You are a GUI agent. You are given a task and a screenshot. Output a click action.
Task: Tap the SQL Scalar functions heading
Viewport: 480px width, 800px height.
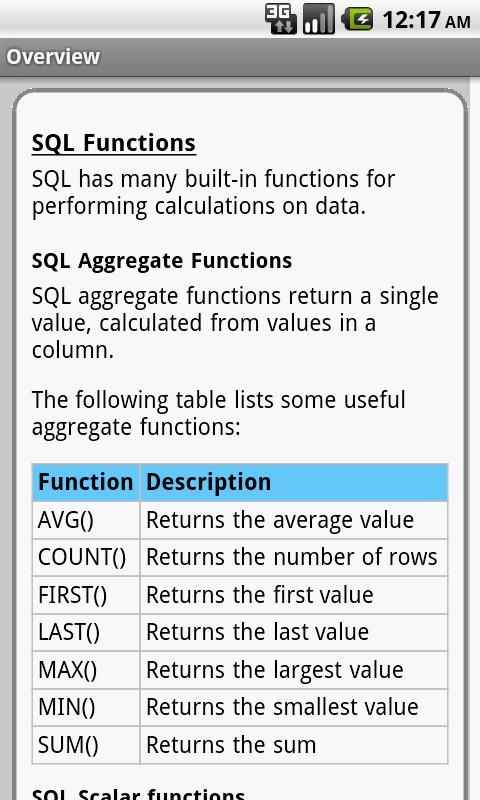pyautogui.click(x=138, y=793)
